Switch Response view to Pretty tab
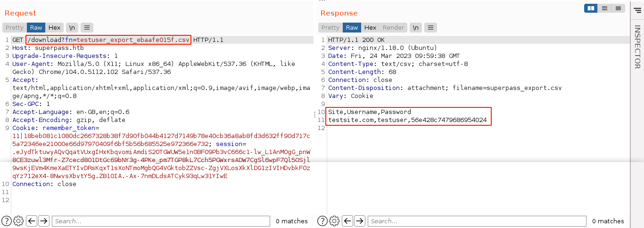The image size is (644, 228). [330, 28]
